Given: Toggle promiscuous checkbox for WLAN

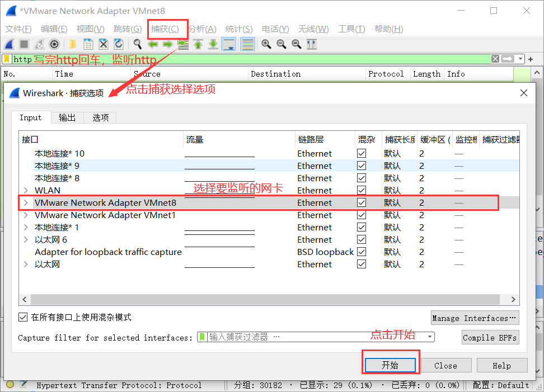Looking at the screenshot, I should (362, 190).
